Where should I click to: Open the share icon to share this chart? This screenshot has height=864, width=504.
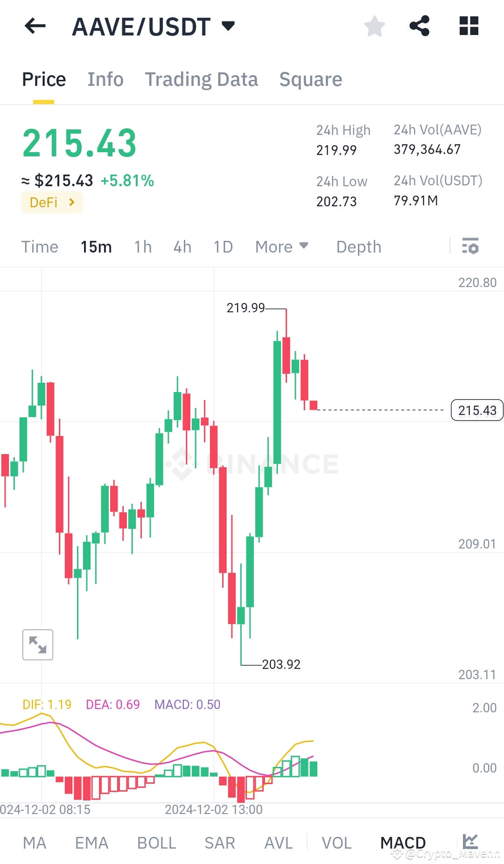point(420,26)
